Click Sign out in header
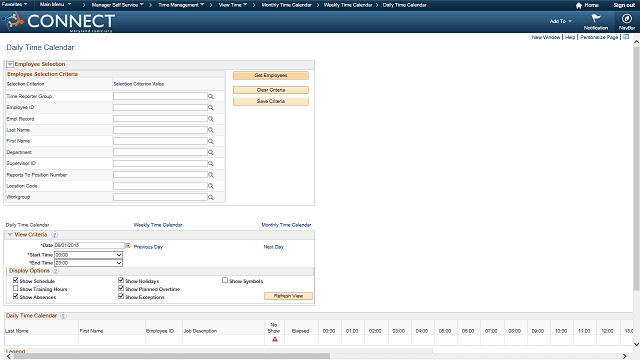The height and width of the screenshot is (360, 640). (624, 5)
